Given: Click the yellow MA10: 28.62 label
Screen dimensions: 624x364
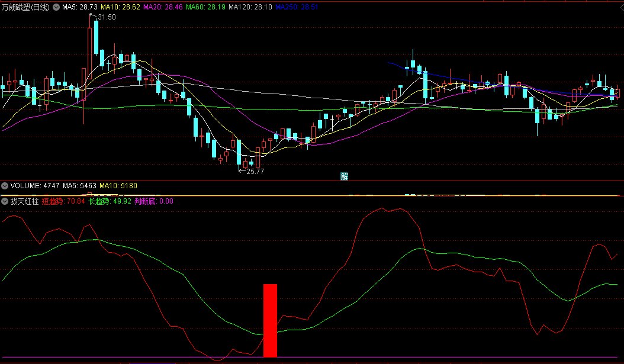Looking at the screenshot, I should 120,7.
